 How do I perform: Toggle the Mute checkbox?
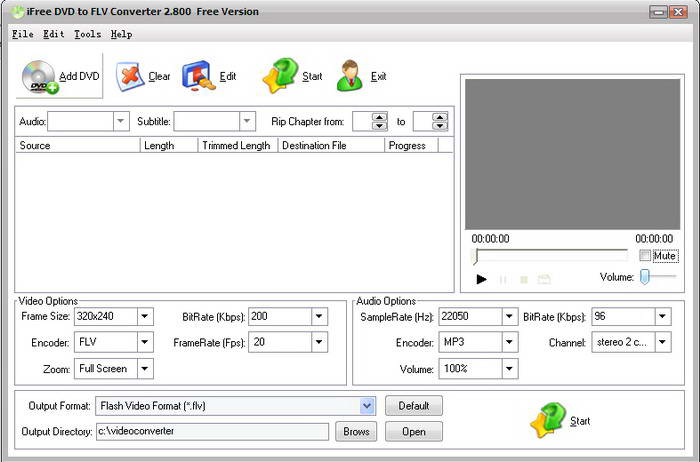[x=645, y=255]
